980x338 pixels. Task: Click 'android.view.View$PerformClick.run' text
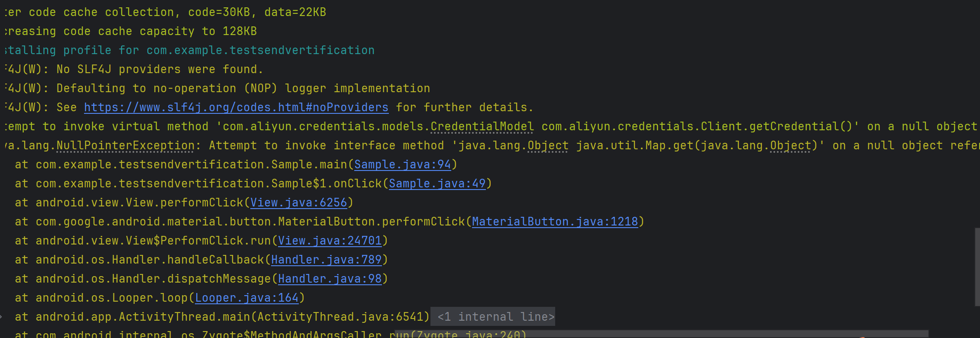153,241
